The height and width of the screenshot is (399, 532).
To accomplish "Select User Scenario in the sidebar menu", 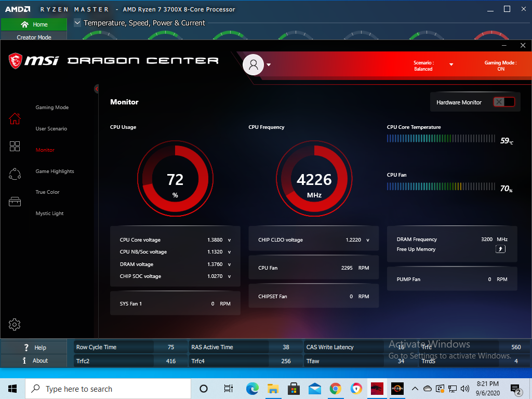I will click(x=51, y=129).
